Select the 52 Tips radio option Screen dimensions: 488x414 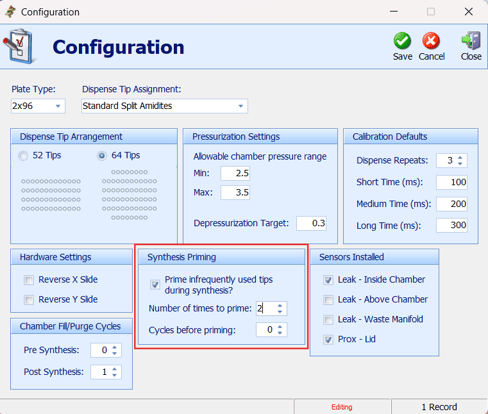coord(23,156)
